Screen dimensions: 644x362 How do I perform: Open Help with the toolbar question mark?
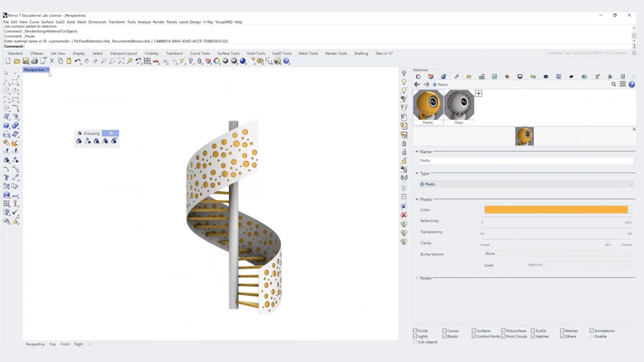coord(286,61)
